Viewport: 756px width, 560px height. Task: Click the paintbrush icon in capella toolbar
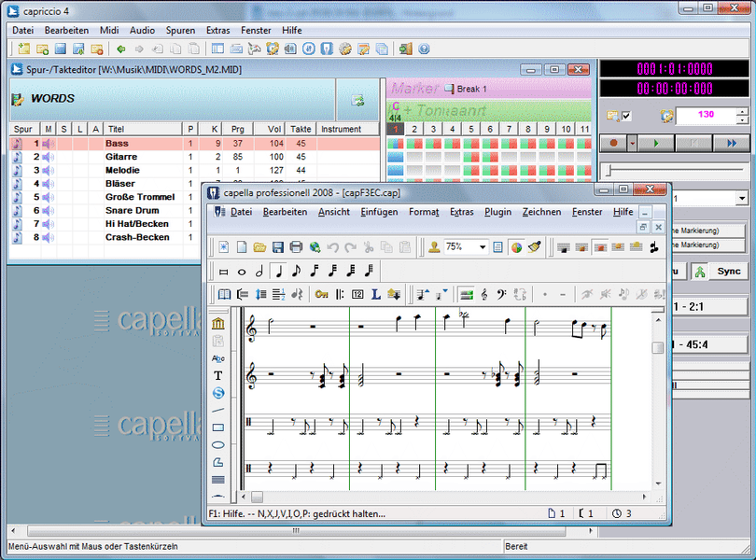pyautogui.click(x=534, y=247)
